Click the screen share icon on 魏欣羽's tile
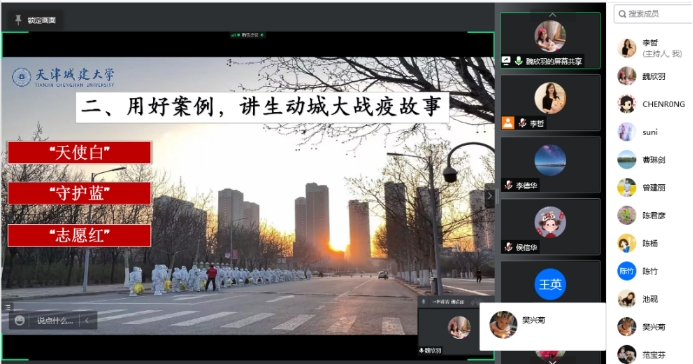The image size is (693, 364). [506, 61]
